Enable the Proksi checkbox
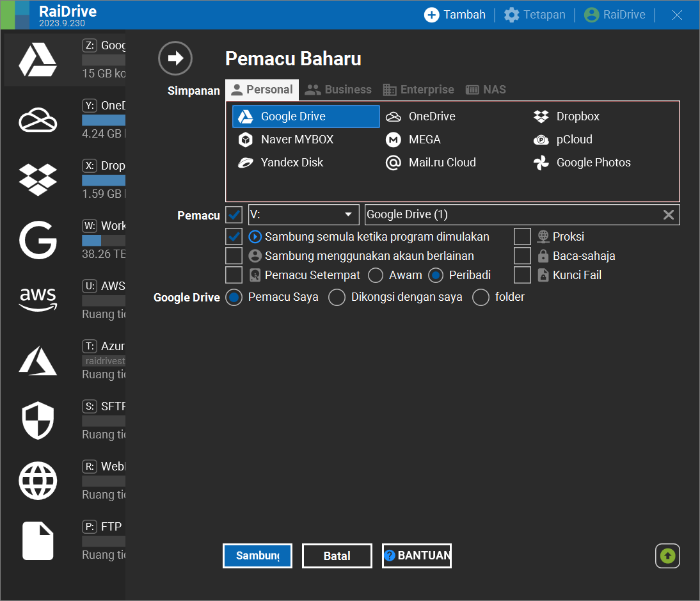Screen dimensions: 700x601 point(522,237)
